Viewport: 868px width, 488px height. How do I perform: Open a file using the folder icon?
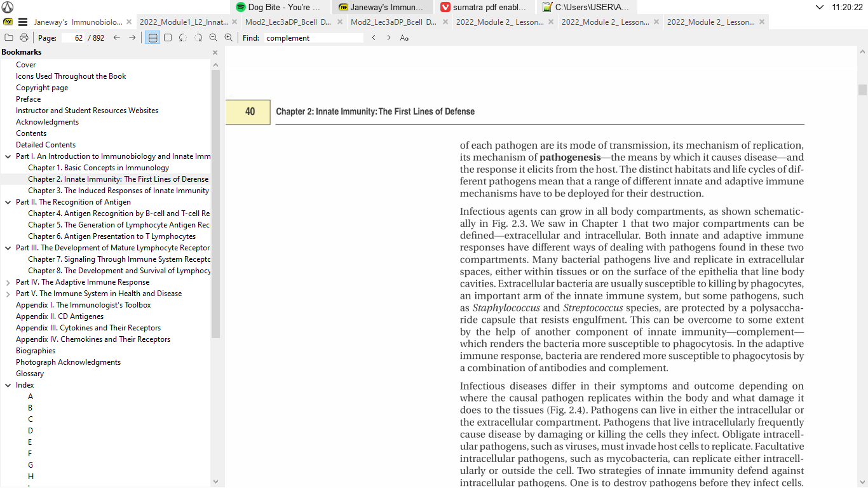pyautogui.click(x=9, y=37)
